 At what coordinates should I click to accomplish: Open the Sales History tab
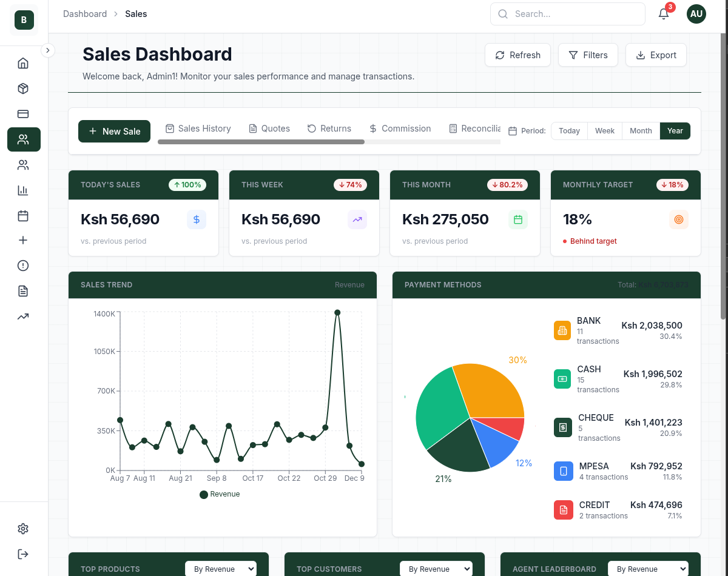[x=198, y=129]
